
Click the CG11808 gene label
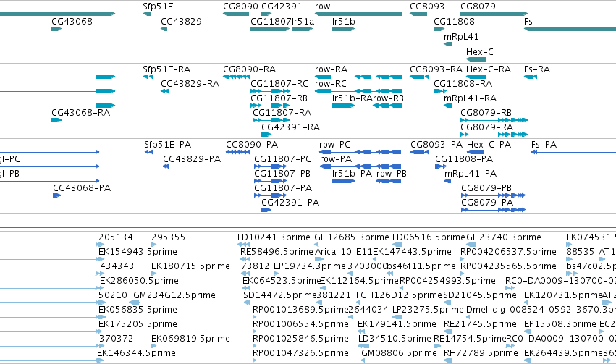(454, 22)
